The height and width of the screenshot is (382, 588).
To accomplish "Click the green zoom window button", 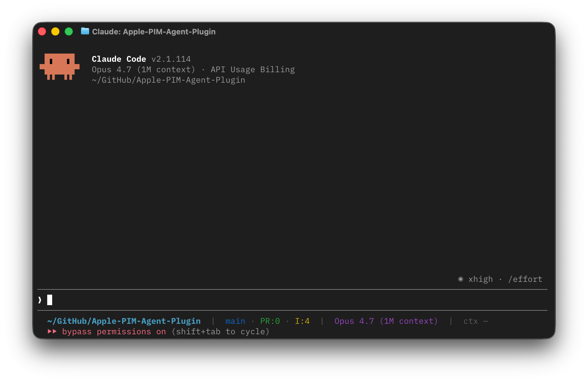I will 69,31.
